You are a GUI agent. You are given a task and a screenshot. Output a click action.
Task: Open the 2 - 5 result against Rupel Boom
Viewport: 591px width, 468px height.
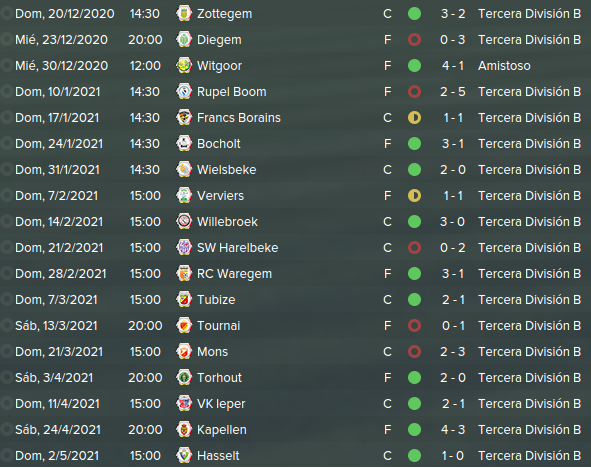pos(453,92)
